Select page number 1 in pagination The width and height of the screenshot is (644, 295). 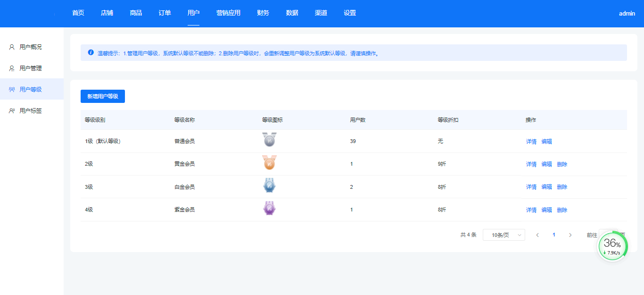[554, 235]
